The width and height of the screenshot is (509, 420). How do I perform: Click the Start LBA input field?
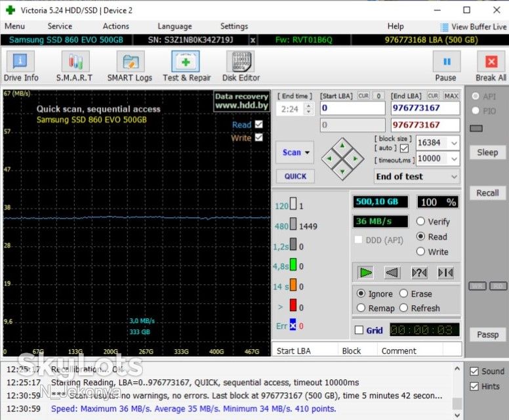coord(352,108)
